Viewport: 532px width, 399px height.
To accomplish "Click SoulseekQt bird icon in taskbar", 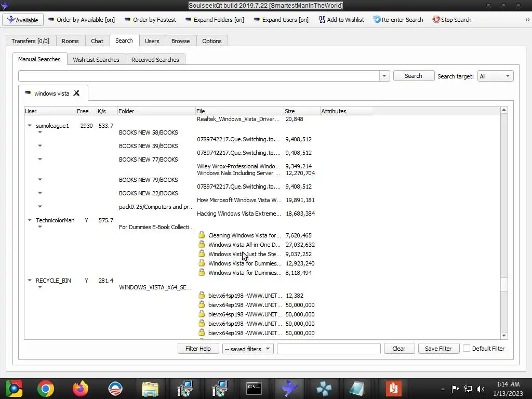I will [289, 389].
